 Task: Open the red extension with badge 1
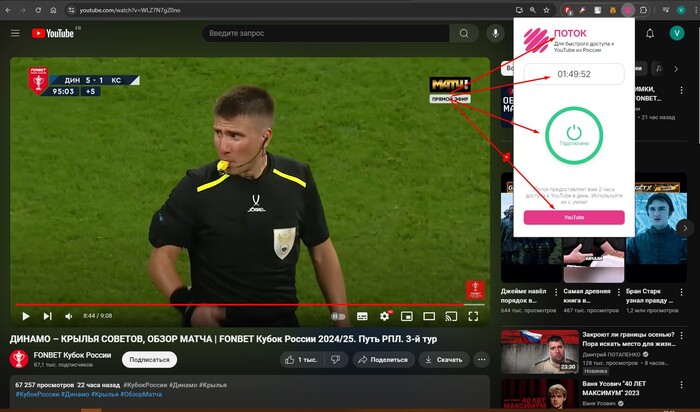pos(567,10)
